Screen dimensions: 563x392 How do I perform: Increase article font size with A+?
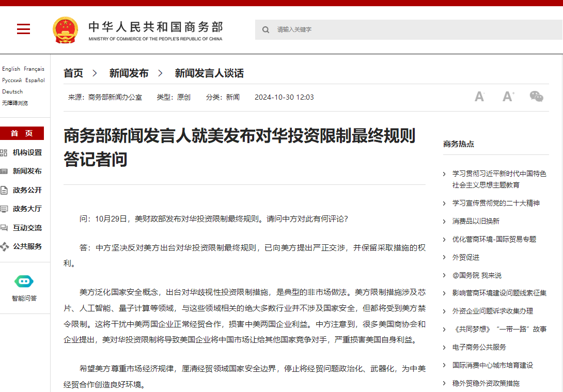[x=508, y=97]
